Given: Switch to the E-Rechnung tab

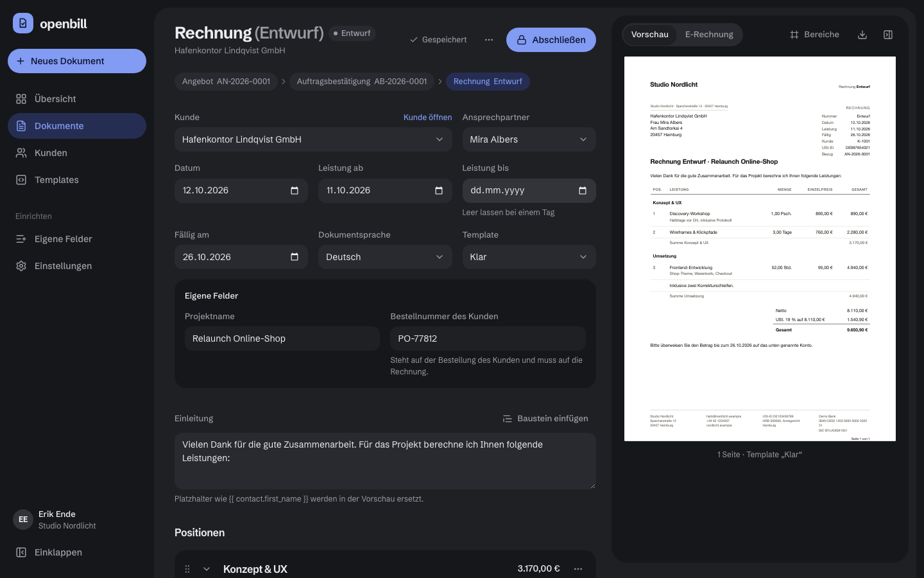Looking at the screenshot, I should (709, 35).
